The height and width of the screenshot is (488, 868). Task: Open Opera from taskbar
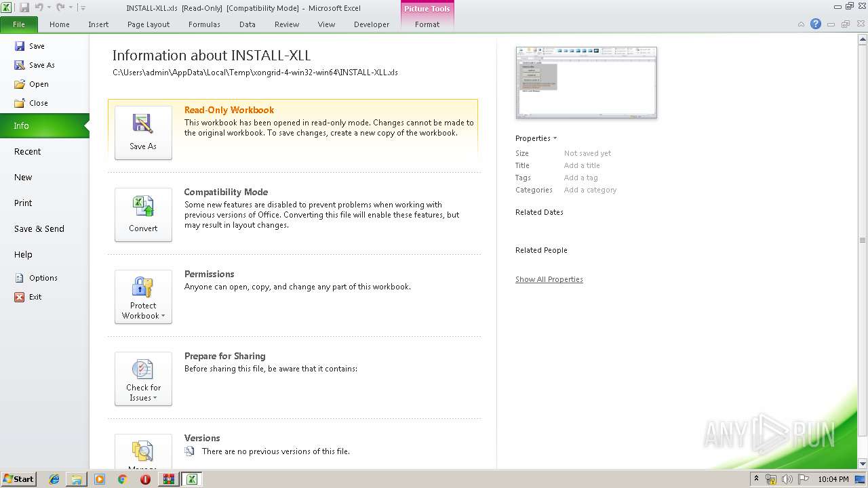(145, 479)
